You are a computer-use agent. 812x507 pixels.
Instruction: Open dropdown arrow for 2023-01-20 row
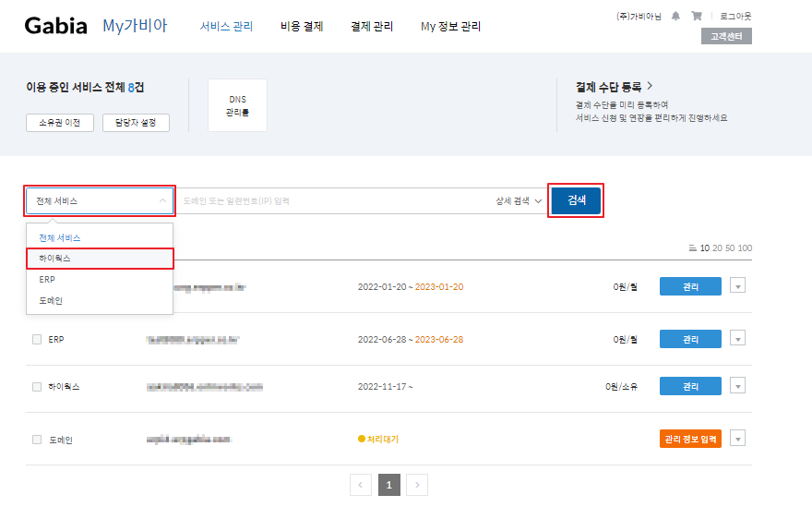point(738,285)
